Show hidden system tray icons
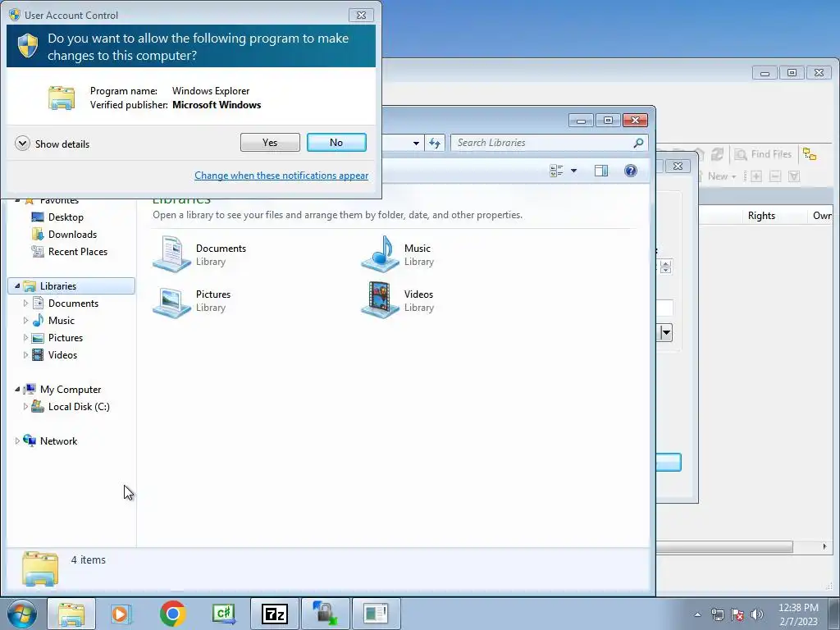The image size is (840, 630). 697,614
